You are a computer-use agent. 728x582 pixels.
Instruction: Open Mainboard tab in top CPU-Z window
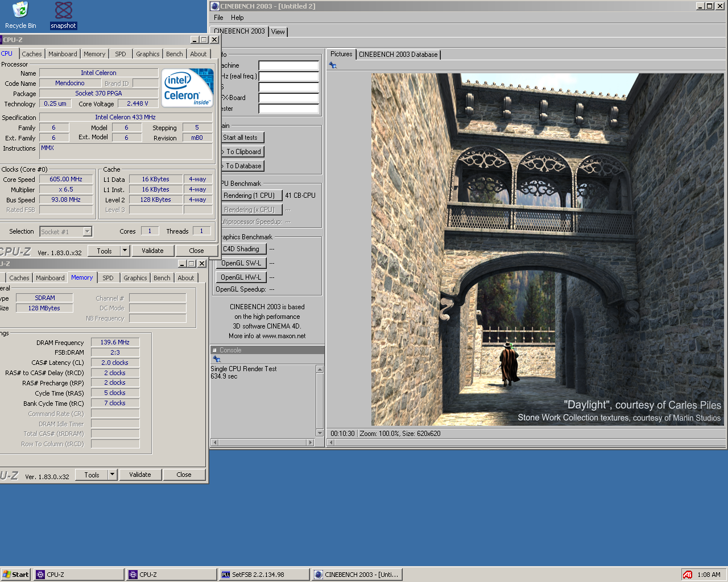(63, 54)
